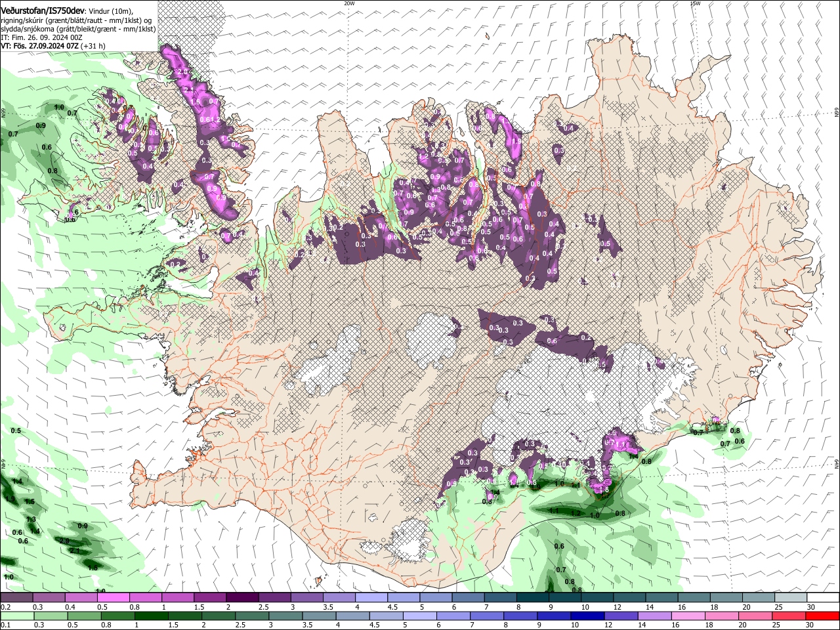Pick the violet 12–14 lower-scale swatch
This screenshot has height=630, width=840.
[x=621, y=616]
